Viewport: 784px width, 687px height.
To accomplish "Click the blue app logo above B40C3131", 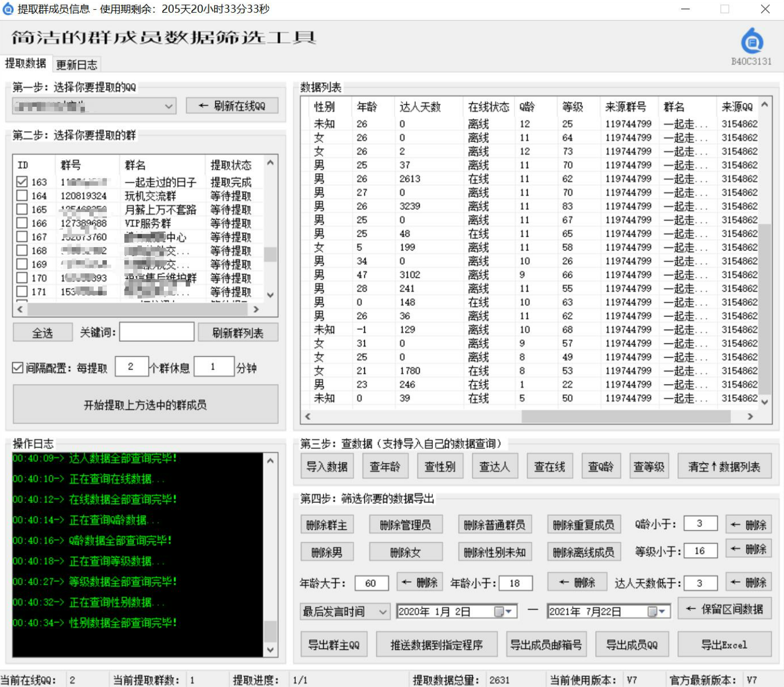I will pos(752,41).
